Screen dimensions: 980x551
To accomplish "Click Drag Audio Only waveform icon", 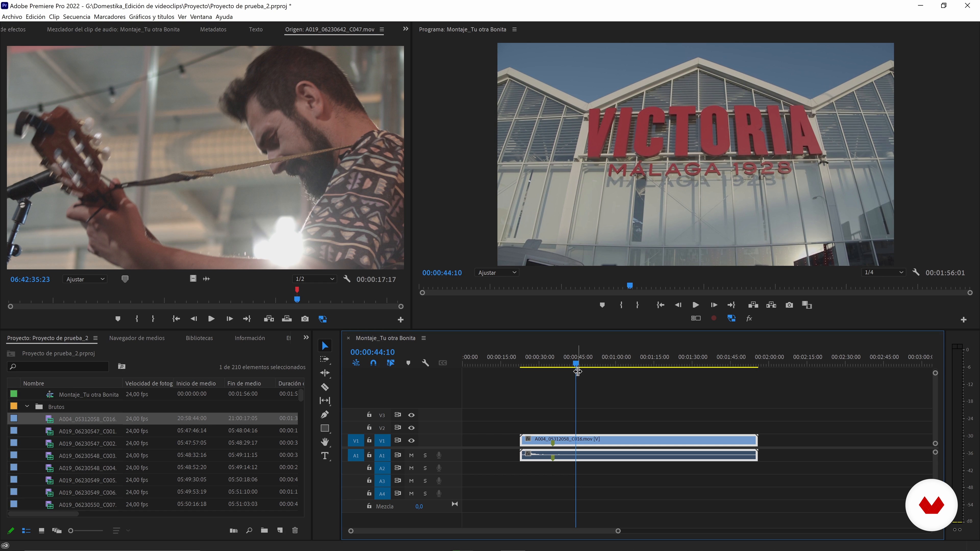I will tap(206, 279).
